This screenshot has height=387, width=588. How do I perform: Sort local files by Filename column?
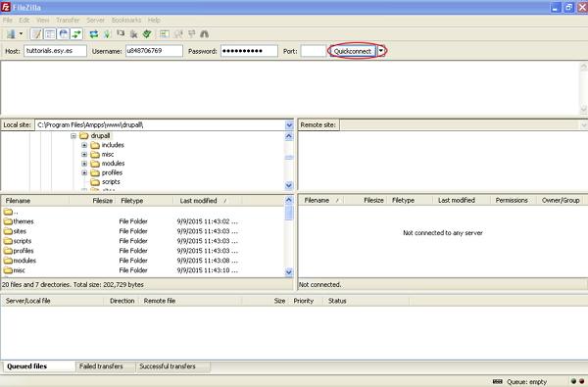pos(35,201)
